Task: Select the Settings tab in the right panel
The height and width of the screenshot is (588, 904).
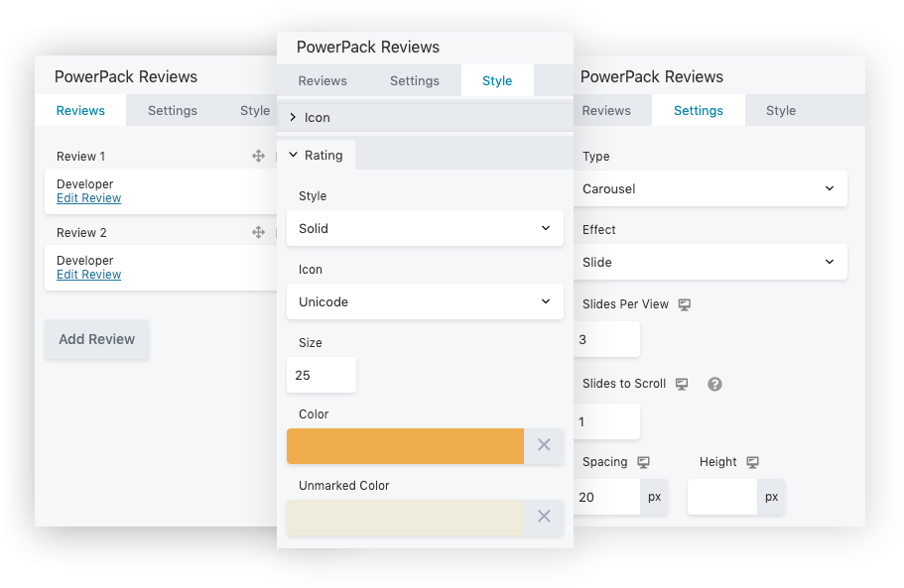Action: [699, 111]
